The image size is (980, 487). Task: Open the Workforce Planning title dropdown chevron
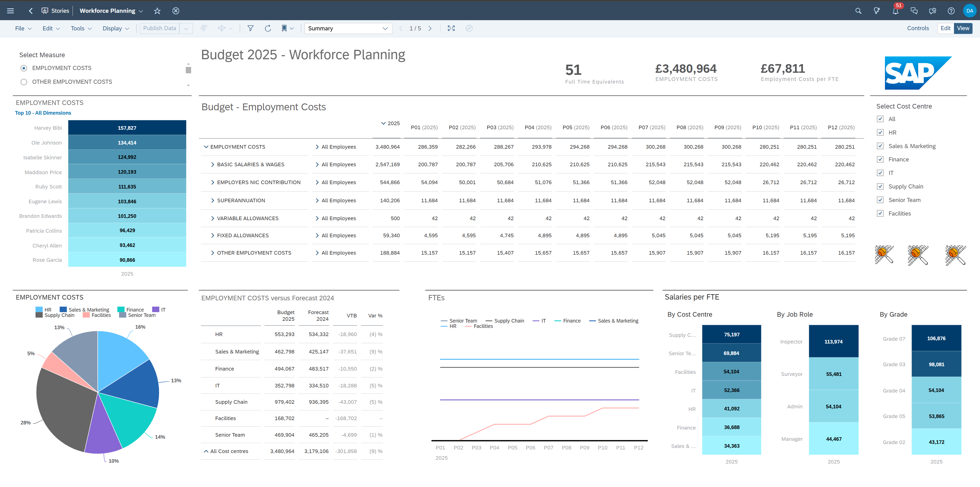tap(141, 11)
